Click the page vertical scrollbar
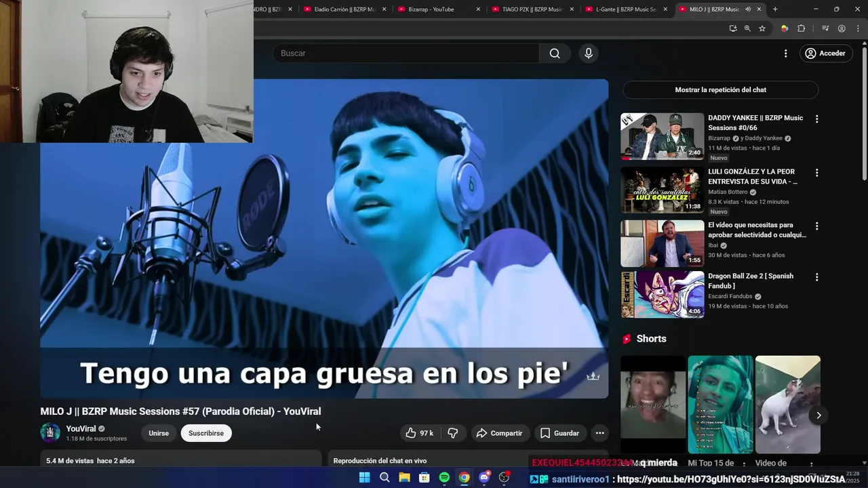The width and height of the screenshot is (868, 488). coord(864,112)
